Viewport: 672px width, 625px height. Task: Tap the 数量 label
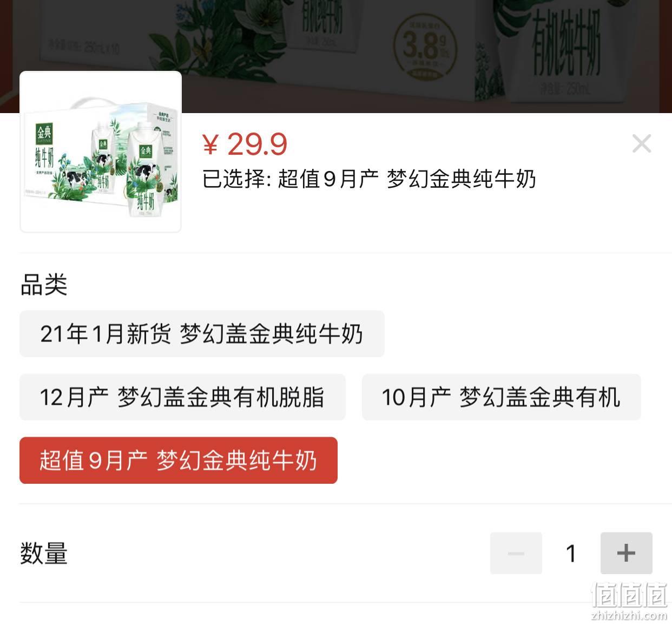(x=44, y=554)
